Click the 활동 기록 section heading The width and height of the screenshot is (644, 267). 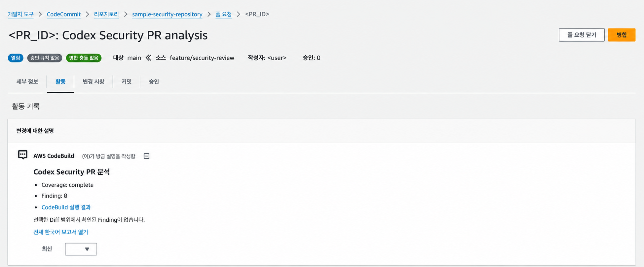tap(26, 106)
